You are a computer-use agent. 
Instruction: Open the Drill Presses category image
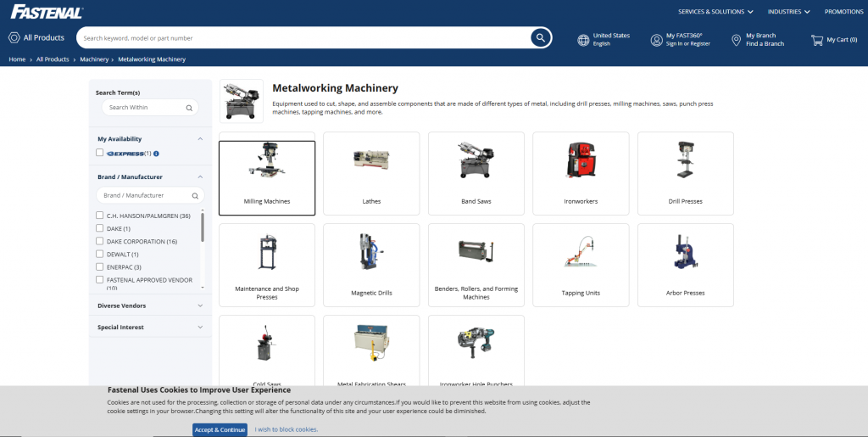pyautogui.click(x=685, y=160)
